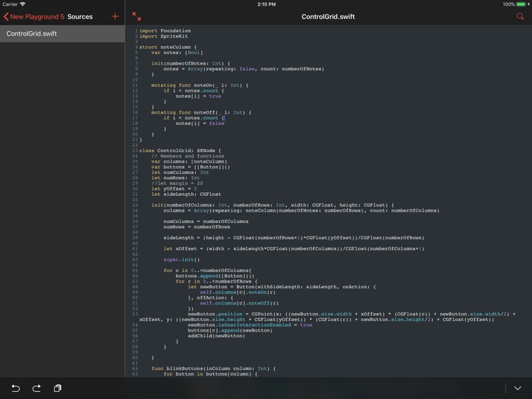Open search with the magnifying glass icon
Image resolution: width=532 pixels, height=399 pixels.
coord(520,16)
